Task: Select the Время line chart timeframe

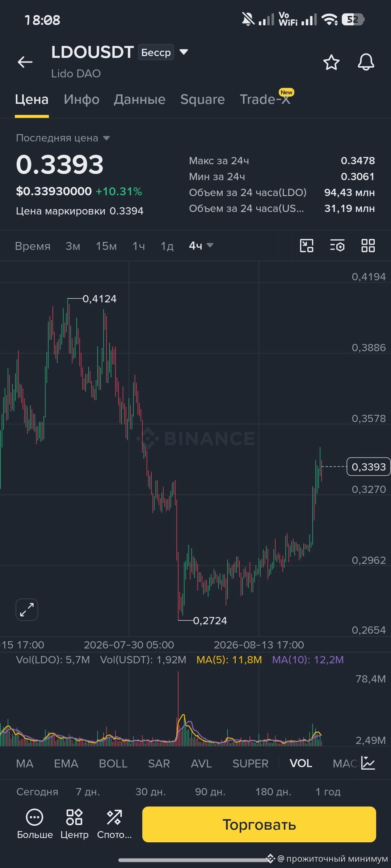Action: pyautogui.click(x=33, y=246)
